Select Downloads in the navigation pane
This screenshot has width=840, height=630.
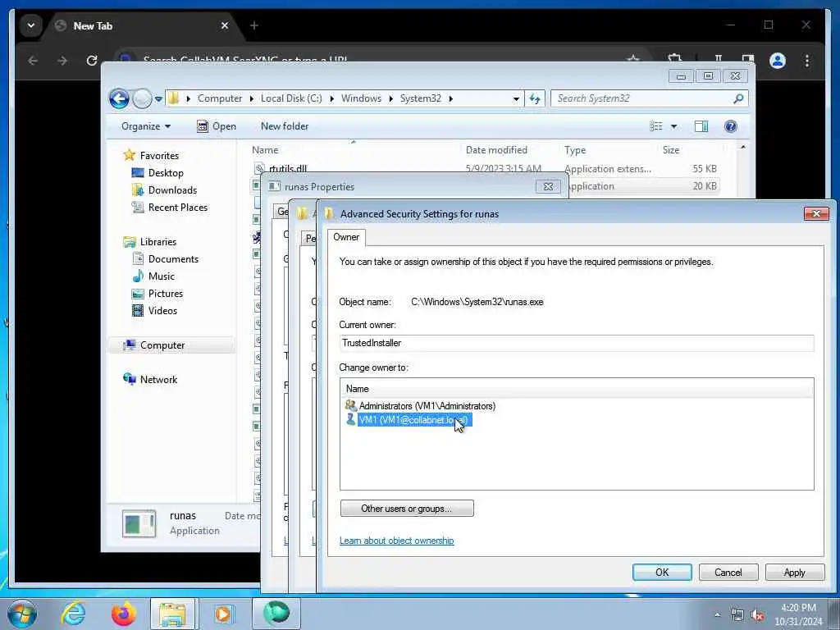pyautogui.click(x=172, y=189)
